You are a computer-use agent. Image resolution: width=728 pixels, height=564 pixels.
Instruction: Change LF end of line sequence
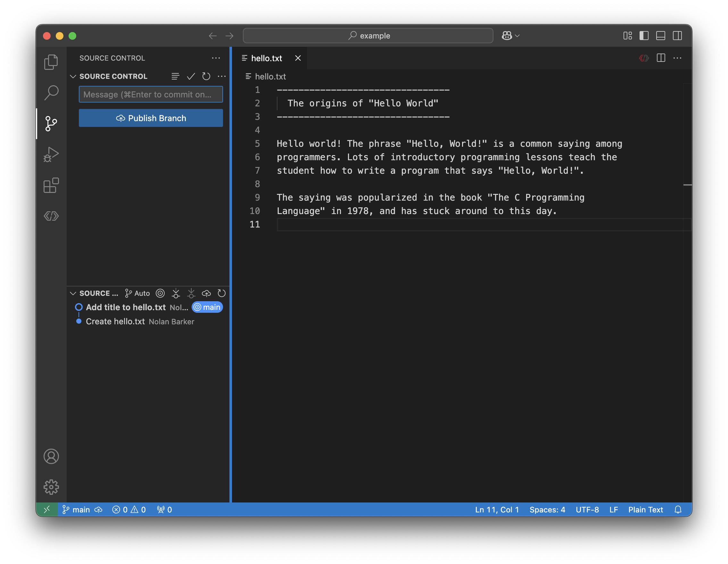pos(613,509)
